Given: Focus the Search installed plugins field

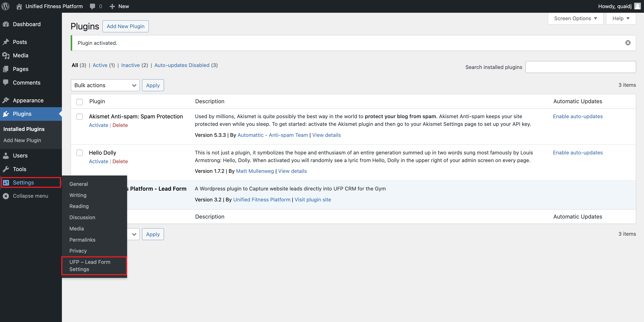Looking at the screenshot, I should [580, 67].
